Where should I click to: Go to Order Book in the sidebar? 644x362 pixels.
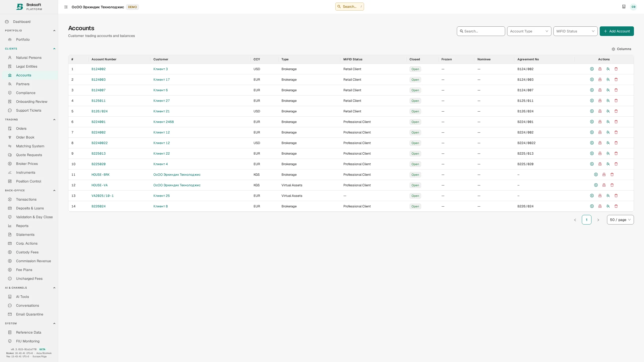pos(25,137)
